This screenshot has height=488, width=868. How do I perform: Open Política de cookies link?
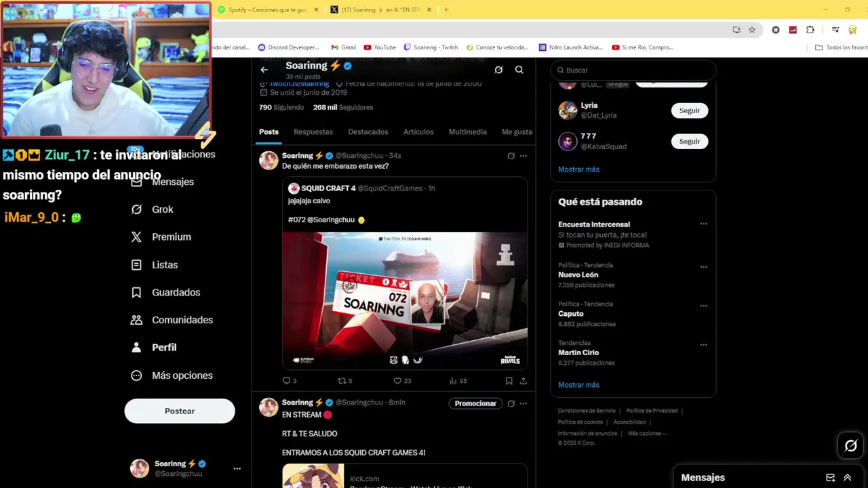click(580, 422)
